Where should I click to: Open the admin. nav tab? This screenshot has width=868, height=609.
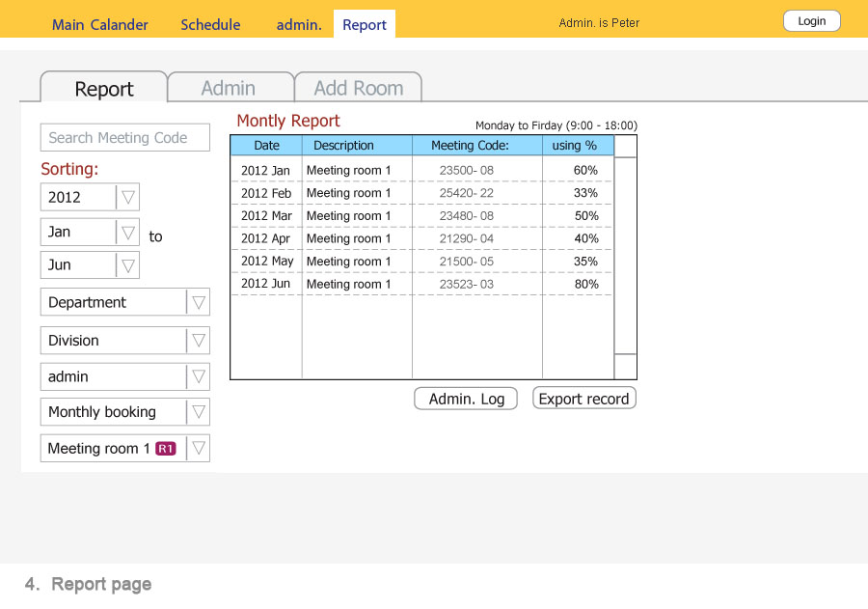point(299,24)
